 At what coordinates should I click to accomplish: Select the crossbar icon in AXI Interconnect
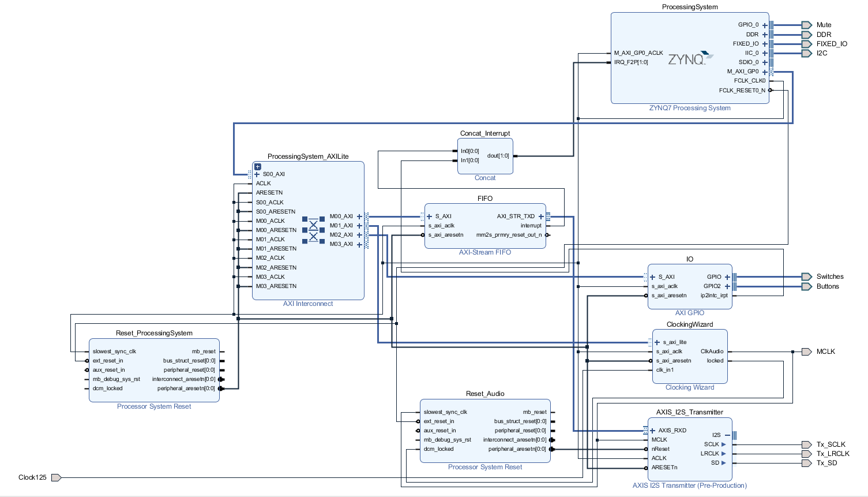[314, 230]
